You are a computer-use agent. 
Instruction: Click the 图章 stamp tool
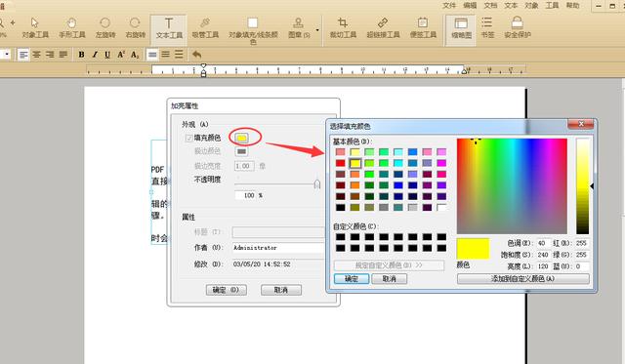[299, 28]
